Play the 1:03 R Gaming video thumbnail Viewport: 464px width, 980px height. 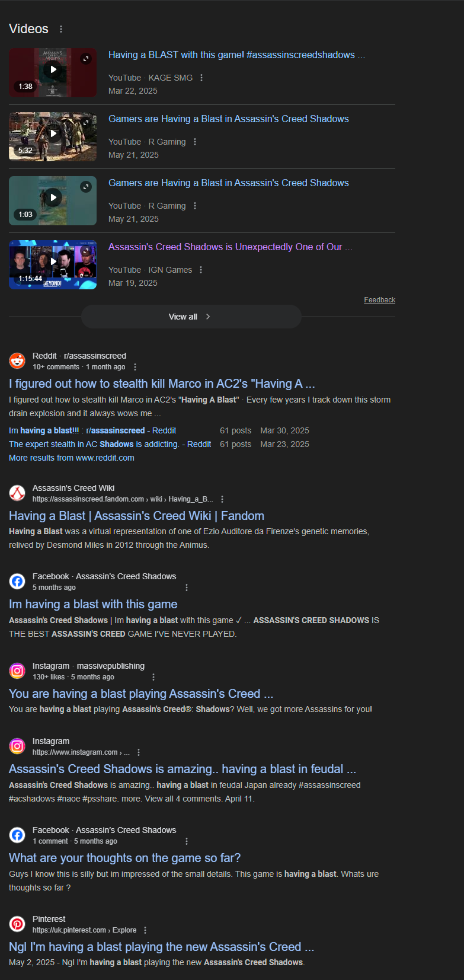(53, 200)
